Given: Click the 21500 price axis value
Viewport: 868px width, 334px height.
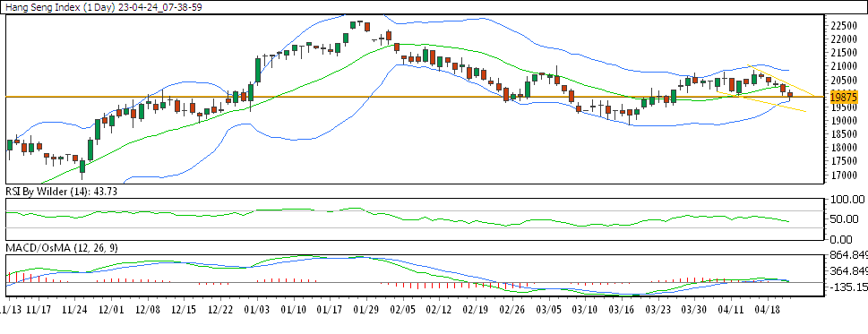Looking at the screenshot, I should (x=844, y=53).
